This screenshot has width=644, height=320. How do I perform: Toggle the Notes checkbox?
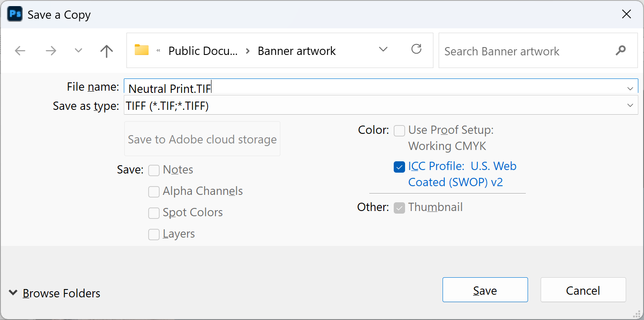(x=154, y=170)
